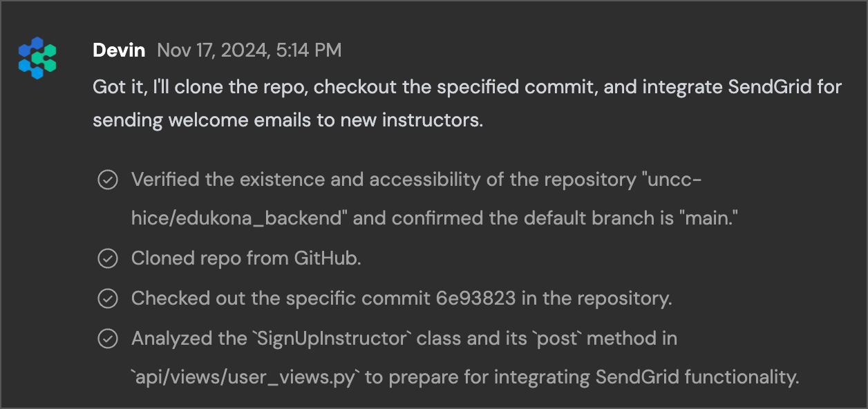Click the 'Nov 17, 2024, 5:14 PM' timestamp
This screenshot has width=868, height=409.
pyautogui.click(x=249, y=50)
